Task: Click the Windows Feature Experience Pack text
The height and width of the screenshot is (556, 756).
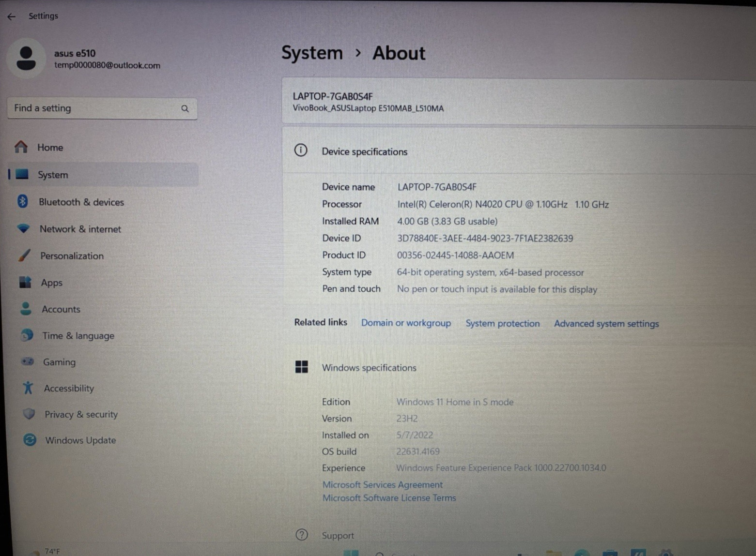Action: [501, 467]
